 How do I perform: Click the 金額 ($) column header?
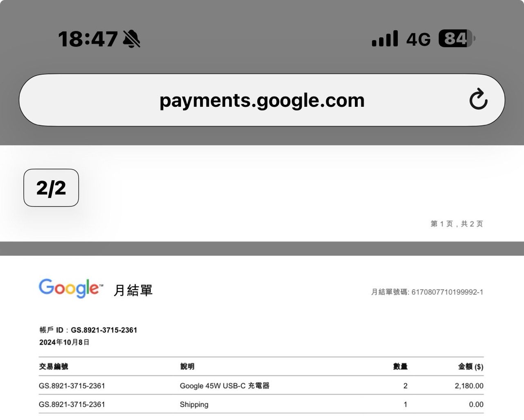(x=470, y=366)
